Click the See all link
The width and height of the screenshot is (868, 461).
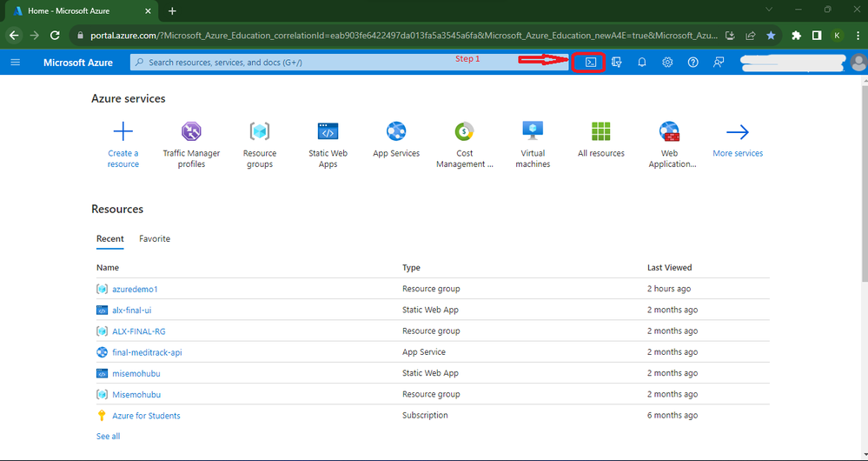(108, 436)
